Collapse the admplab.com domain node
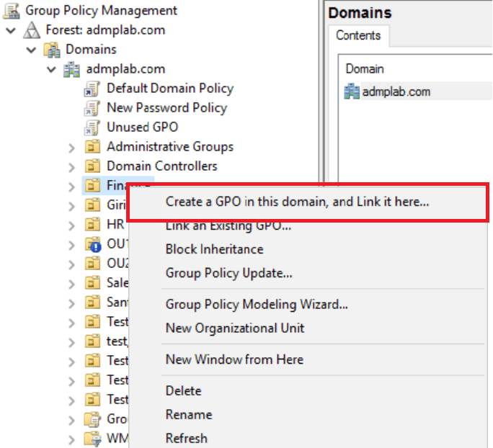This screenshot has width=493, height=448. click(51, 69)
